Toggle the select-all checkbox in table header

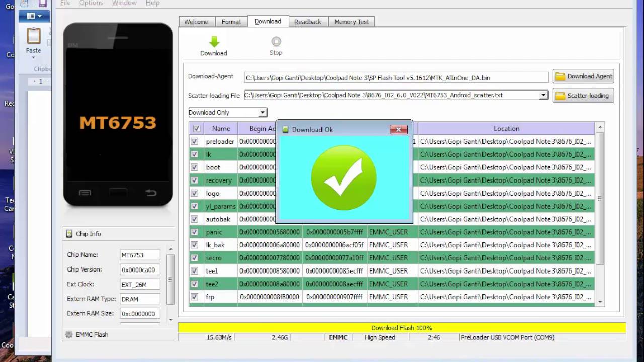196,129
